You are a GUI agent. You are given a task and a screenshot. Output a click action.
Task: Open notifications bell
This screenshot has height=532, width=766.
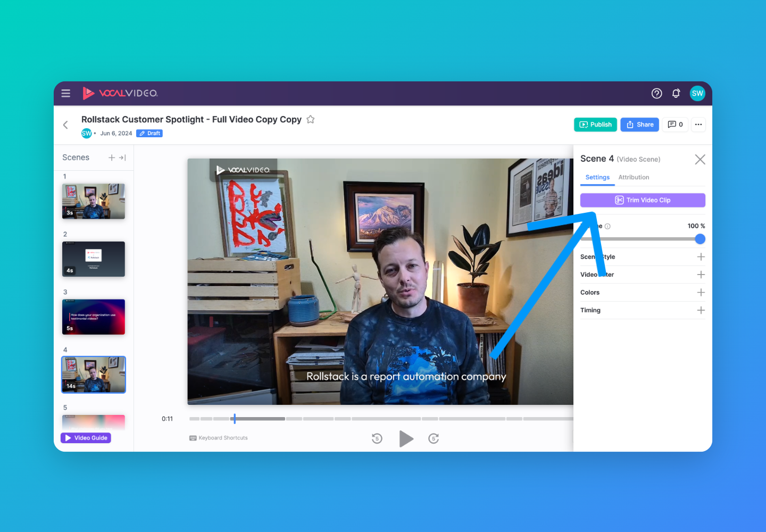pyautogui.click(x=676, y=94)
